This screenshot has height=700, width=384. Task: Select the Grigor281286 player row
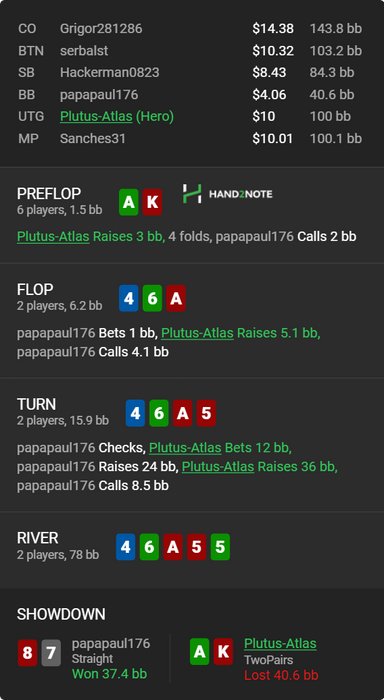coord(190,29)
